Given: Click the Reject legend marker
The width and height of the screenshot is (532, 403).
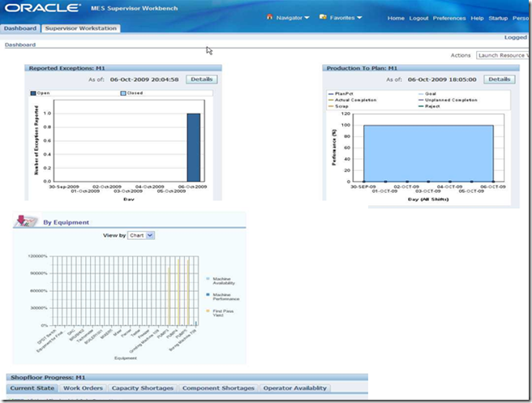Looking at the screenshot, I should (x=421, y=106).
